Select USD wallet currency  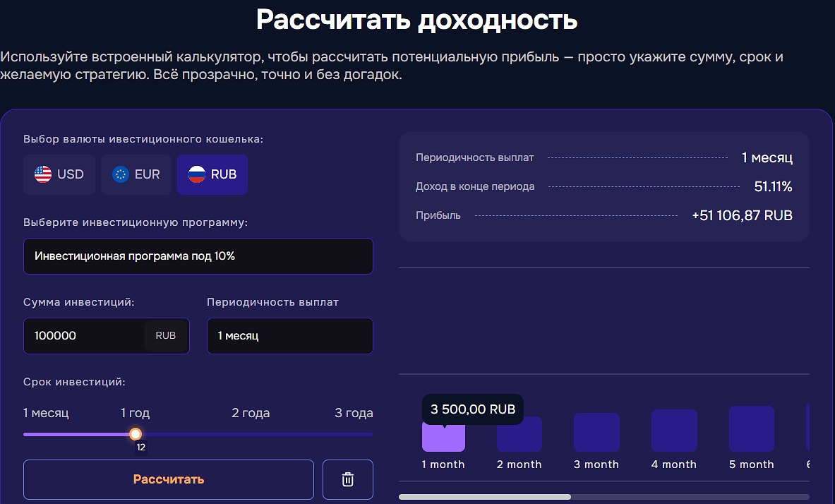[59, 174]
